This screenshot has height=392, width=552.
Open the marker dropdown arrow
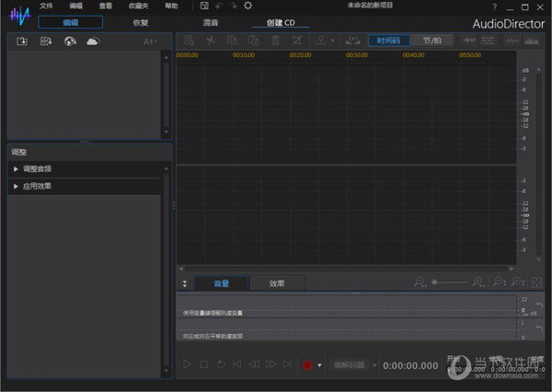333,40
